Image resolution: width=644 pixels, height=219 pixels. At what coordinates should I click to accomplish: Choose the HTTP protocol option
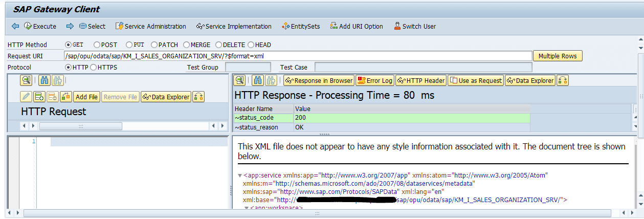tap(68, 67)
